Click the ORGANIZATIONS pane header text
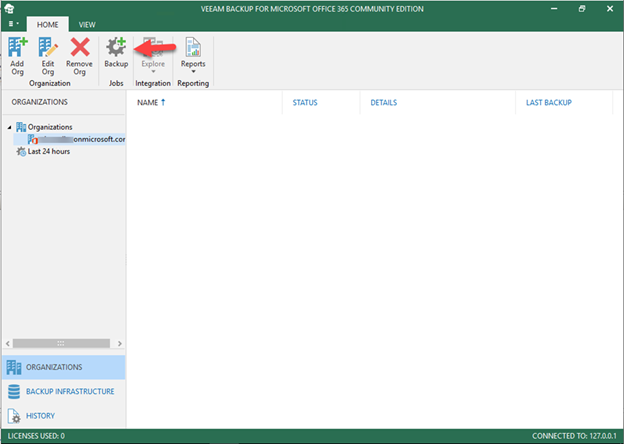Viewport: 624px width, 444px height. coord(39,102)
